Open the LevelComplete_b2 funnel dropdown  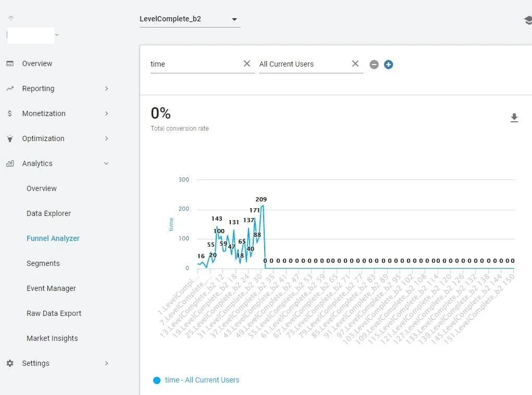(190, 19)
